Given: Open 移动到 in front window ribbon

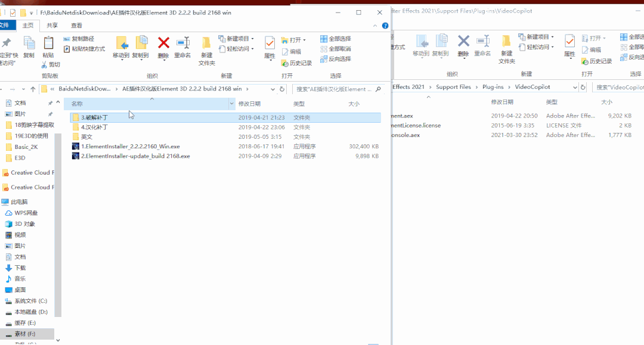Looking at the screenshot, I should [120, 48].
